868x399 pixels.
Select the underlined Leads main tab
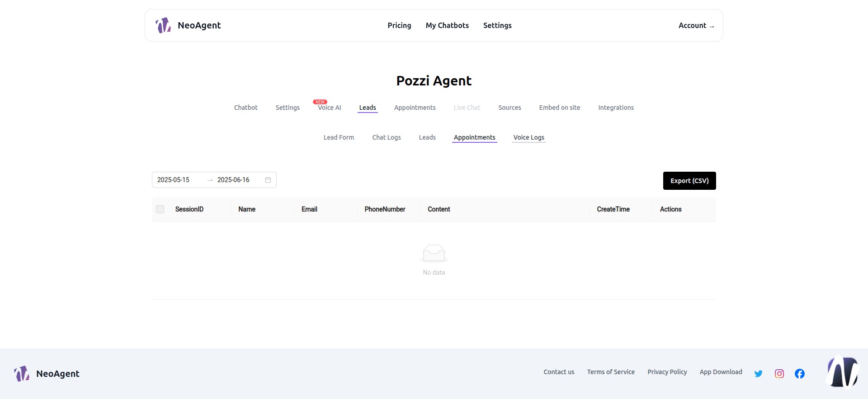click(x=368, y=108)
